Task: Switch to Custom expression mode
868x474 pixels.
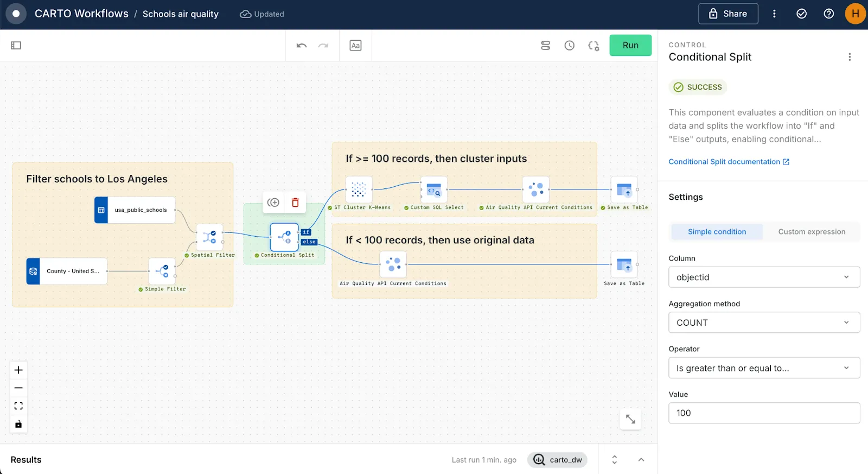Action: pyautogui.click(x=812, y=232)
